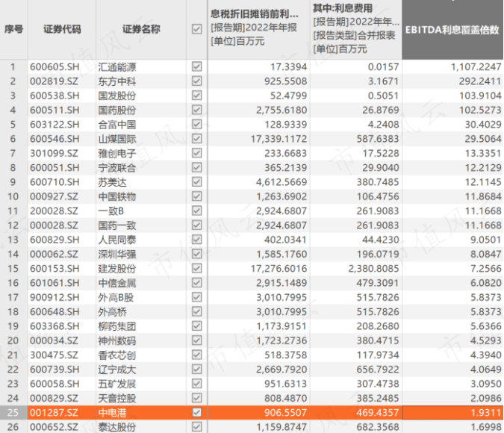This screenshot has height=433, width=504.
Task: Toggle the checkbox in the 山煤国际 row
Action: tap(196, 139)
